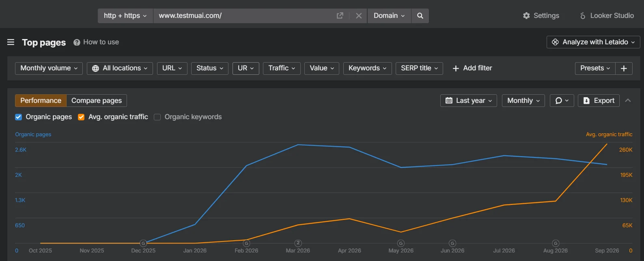Enable the Organic keywords checkbox
The height and width of the screenshot is (261, 644).
pyautogui.click(x=157, y=117)
